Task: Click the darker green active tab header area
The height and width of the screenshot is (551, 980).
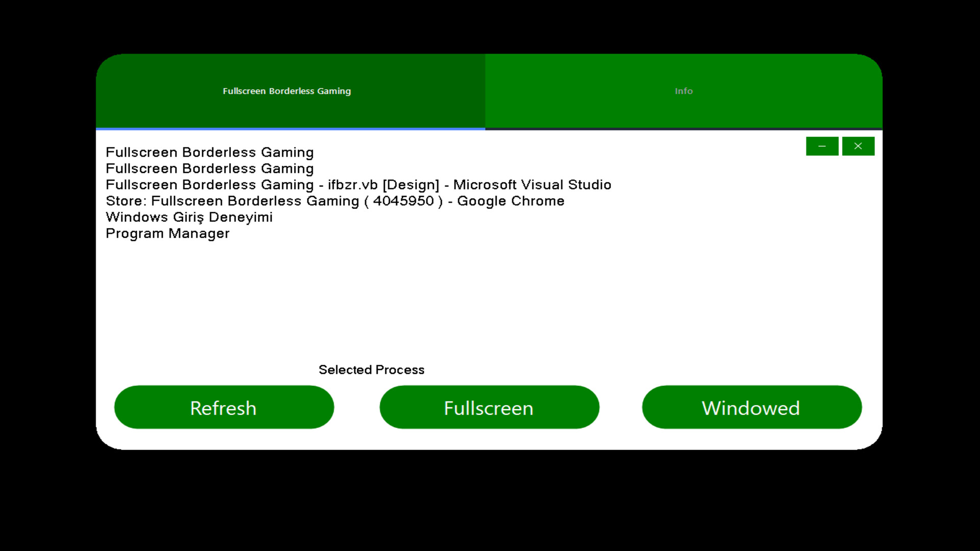Action: tap(287, 91)
